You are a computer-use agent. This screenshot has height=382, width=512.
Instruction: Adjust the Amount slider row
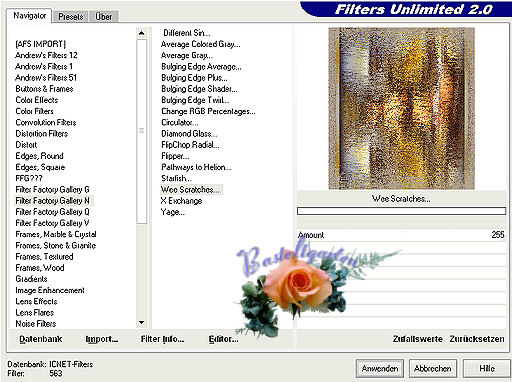[401, 235]
